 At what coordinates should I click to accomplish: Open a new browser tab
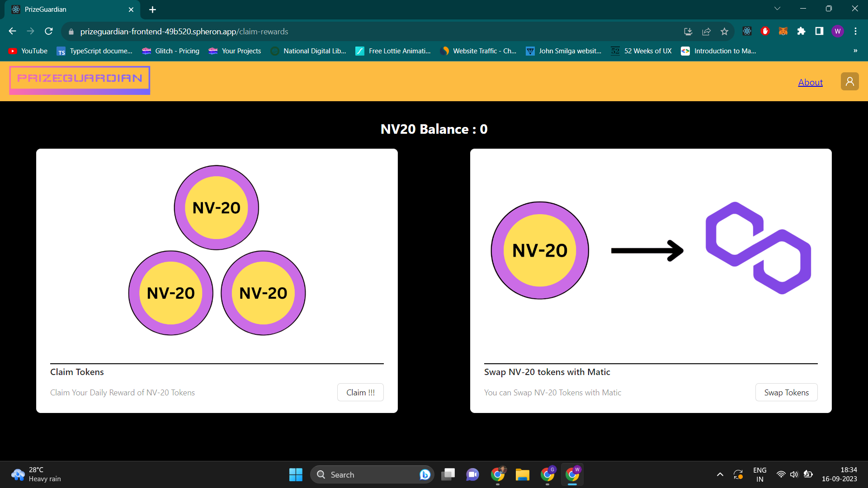152,9
